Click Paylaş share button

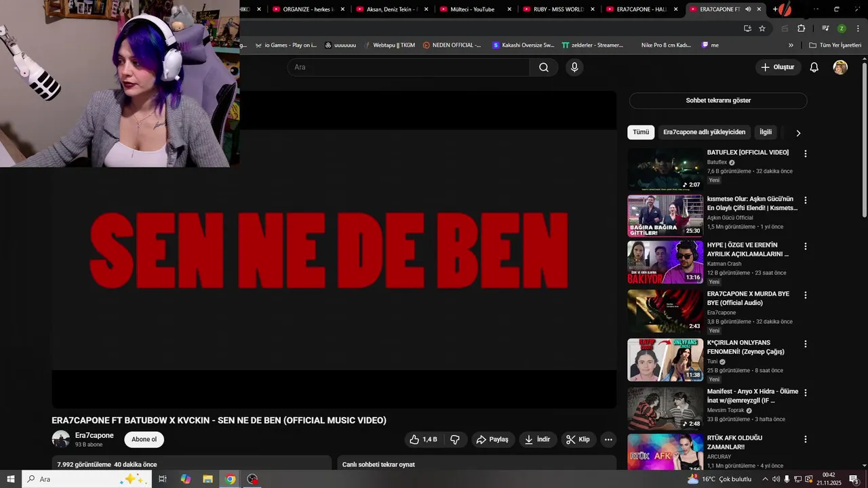pyautogui.click(x=493, y=439)
